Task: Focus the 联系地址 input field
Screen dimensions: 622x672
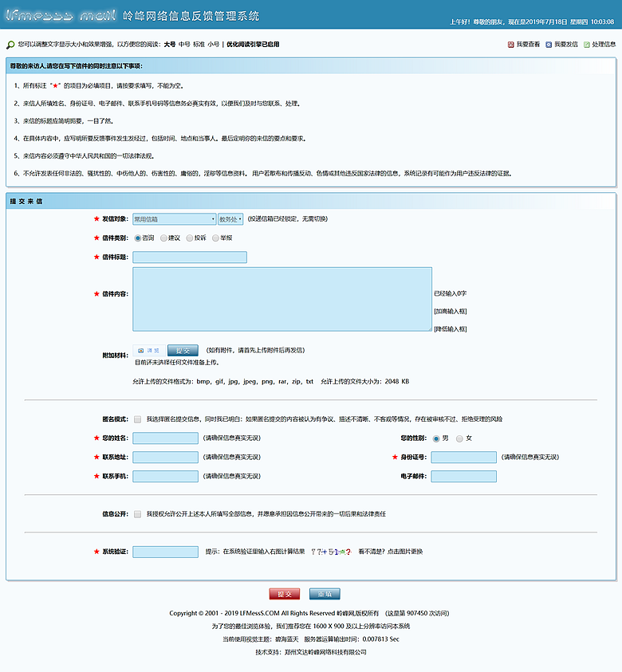Action: click(165, 458)
